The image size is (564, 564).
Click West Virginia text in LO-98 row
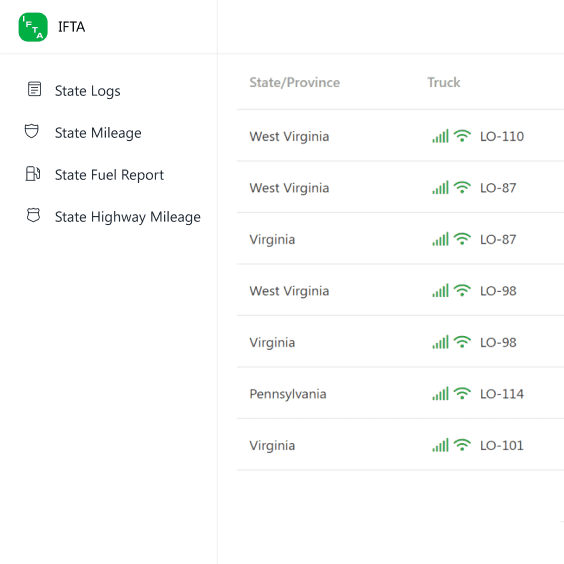289,291
